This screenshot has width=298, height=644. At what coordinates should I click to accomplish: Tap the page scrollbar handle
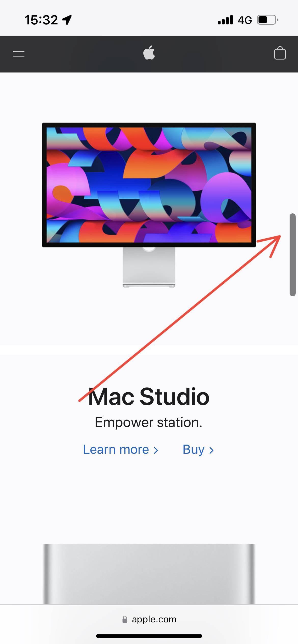pos(292,255)
